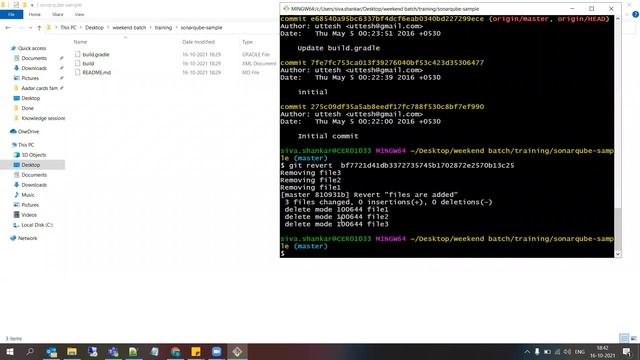The width and height of the screenshot is (640, 360).
Task: Show hidden system tray icons
Action: click(x=527, y=352)
